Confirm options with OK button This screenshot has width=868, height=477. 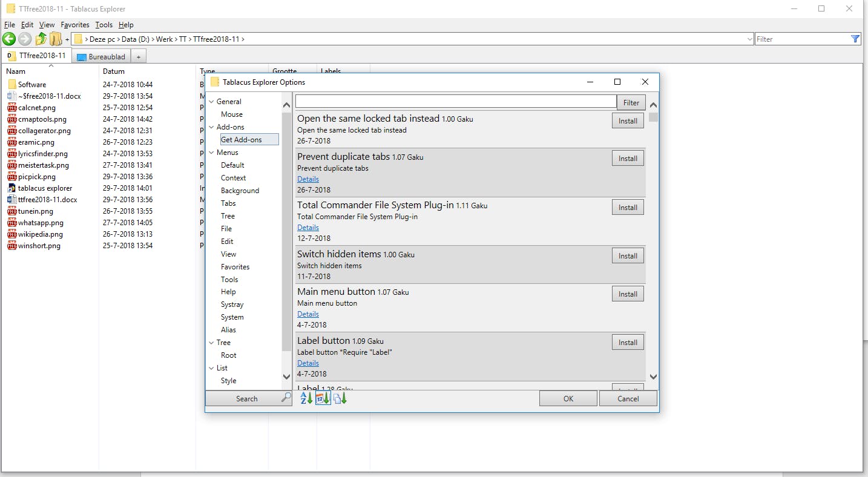click(568, 398)
